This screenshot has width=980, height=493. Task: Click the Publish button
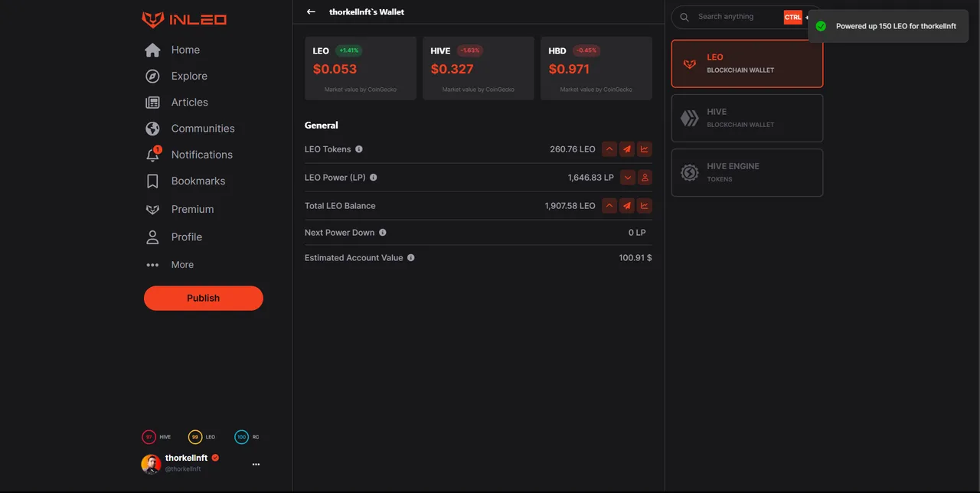click(204, 298)
